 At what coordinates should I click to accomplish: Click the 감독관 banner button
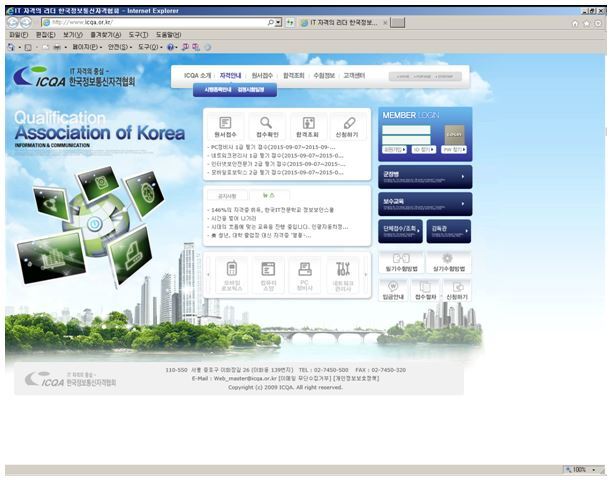tap(449, 231)
